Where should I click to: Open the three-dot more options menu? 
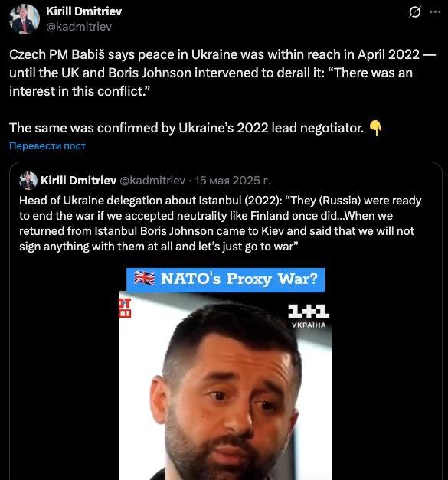tap(435, 12)
